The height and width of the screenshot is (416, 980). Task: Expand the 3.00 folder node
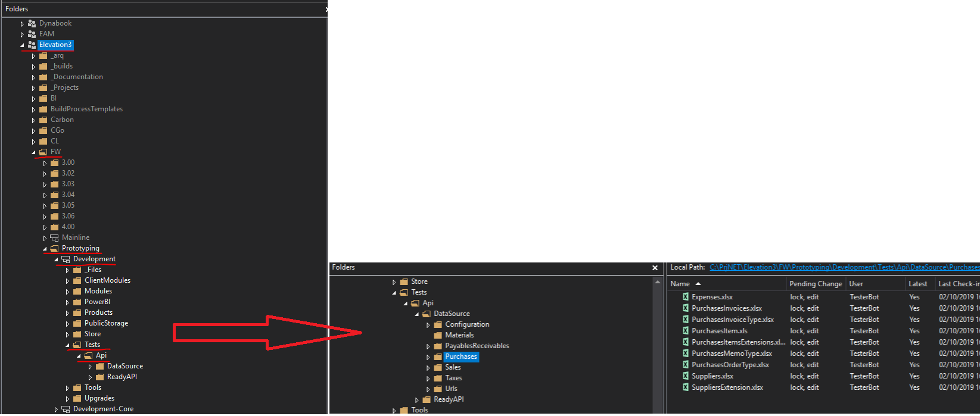45,163
